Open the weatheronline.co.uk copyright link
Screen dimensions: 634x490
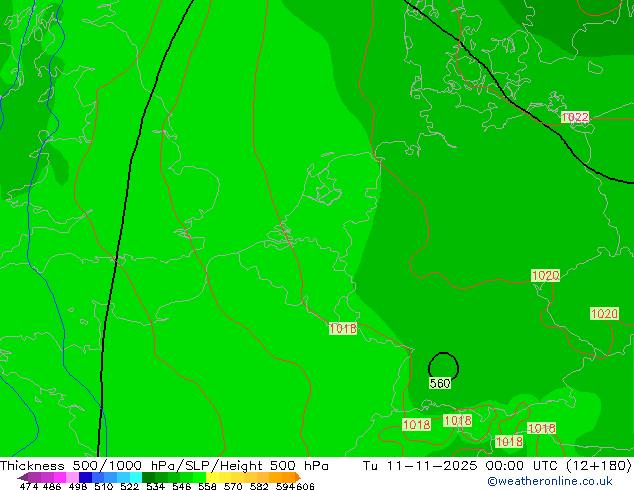(x=550, y=481)
